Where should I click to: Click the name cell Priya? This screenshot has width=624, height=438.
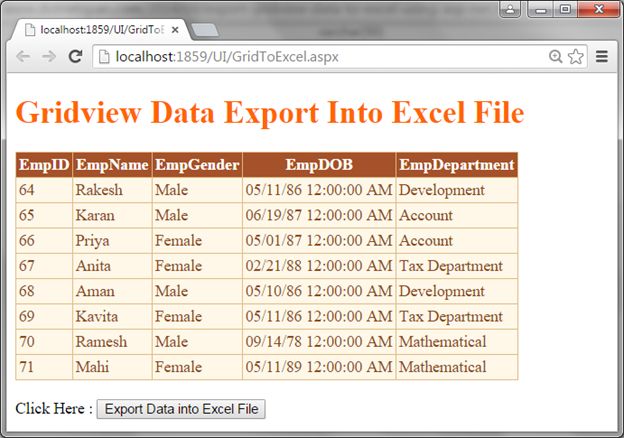(112, 240)
